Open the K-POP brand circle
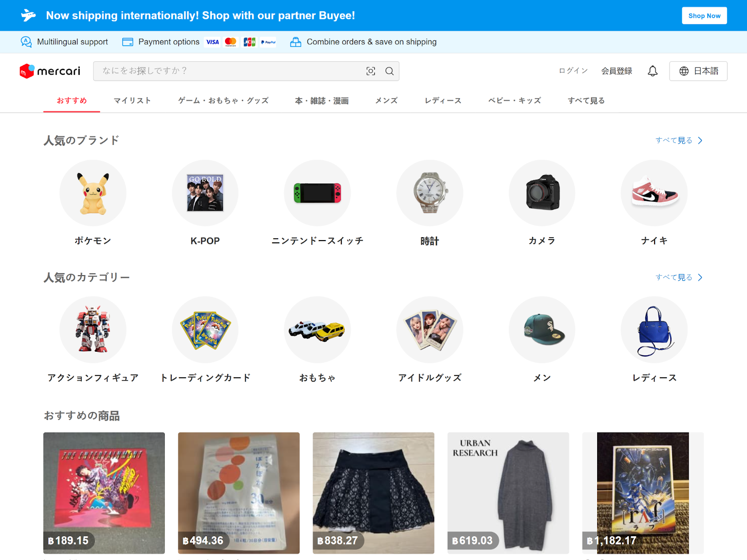747x560 pixels. point(205,193)
